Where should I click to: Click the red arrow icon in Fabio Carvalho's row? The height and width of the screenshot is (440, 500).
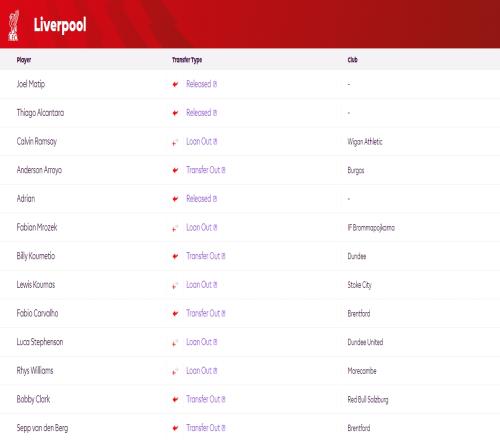(x=175, y=314)
